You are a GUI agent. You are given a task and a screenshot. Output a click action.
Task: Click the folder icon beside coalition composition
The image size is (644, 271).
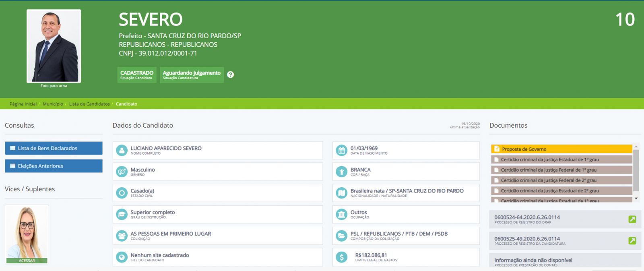(341, 236)
